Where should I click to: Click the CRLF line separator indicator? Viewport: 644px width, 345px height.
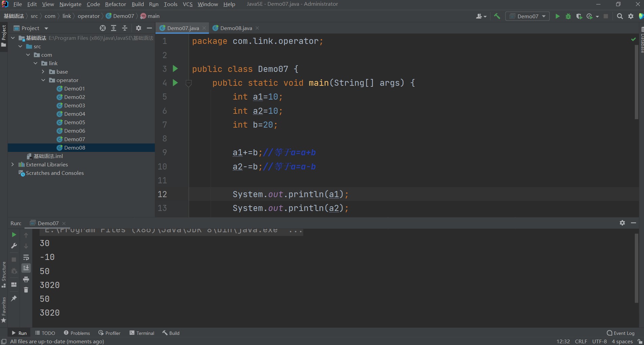(x=581, y=341)
